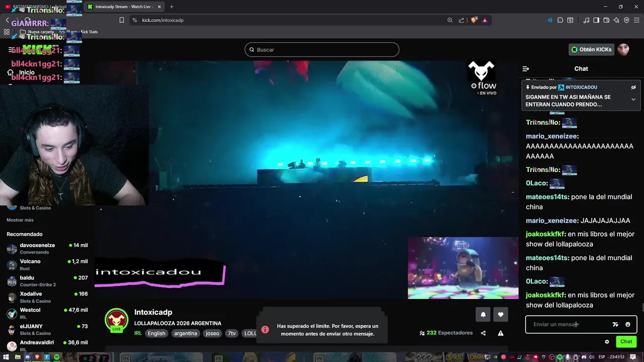The image size is (644, 362).
Task: Click the Nueva carpeta bookmark folder
Action: (x=37, y=32)
